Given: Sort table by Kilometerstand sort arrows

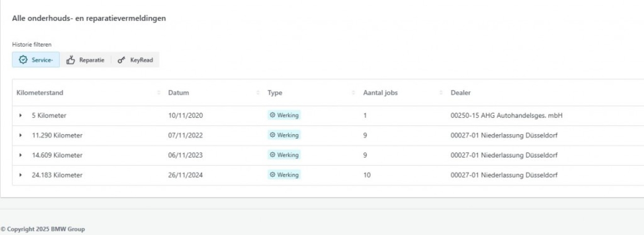Looking at the screenshot, I should pyautogui.click(x=159, y=93).
